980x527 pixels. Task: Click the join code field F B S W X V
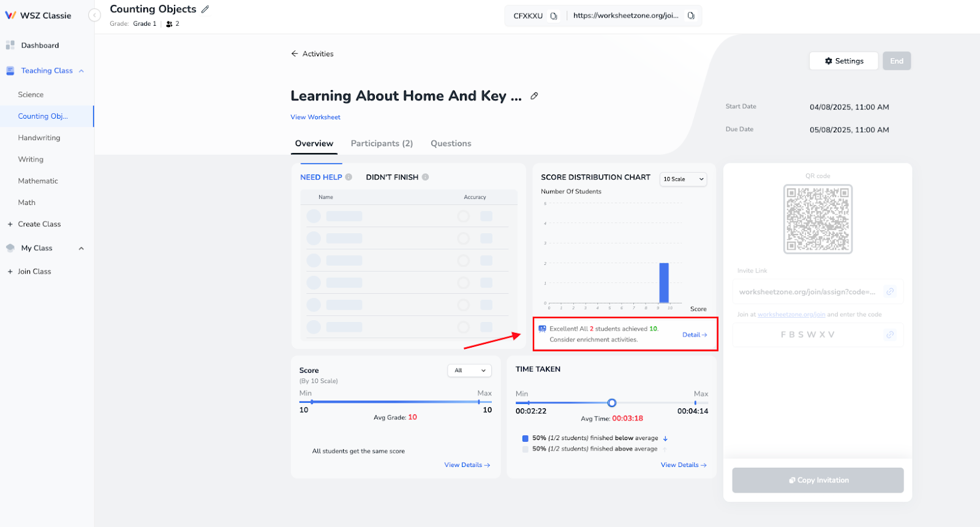pos(818,334)
